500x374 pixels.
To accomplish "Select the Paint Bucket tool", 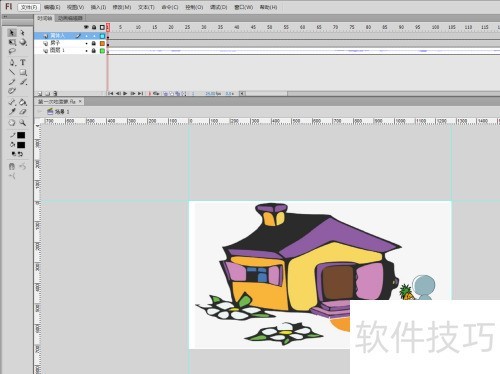I will (x=23, y=102).
